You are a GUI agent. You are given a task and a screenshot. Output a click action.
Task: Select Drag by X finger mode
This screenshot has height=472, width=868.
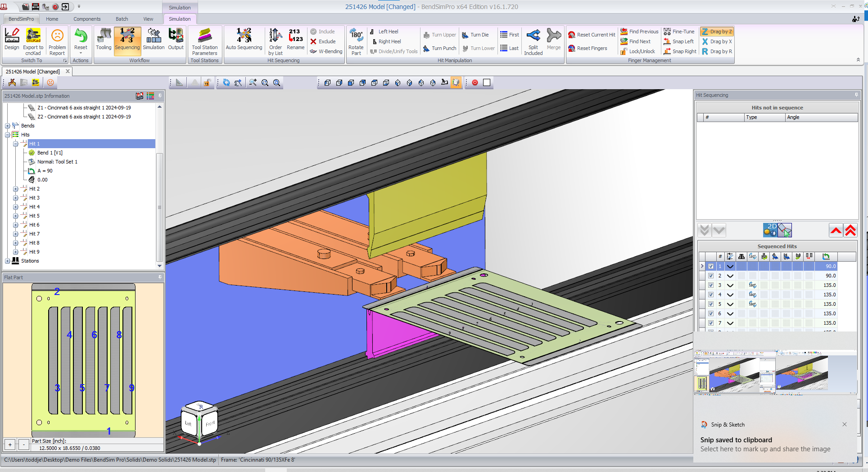(x=717, y=41)
